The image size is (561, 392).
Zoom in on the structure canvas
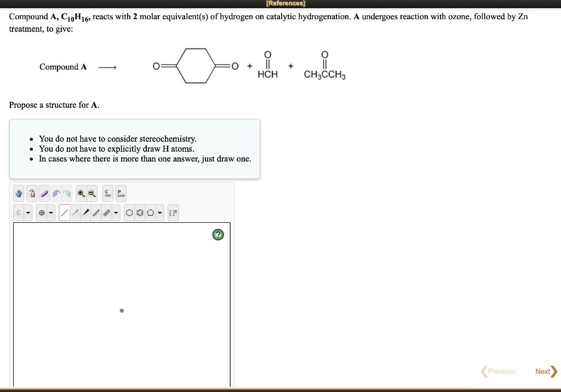[81, 193]
